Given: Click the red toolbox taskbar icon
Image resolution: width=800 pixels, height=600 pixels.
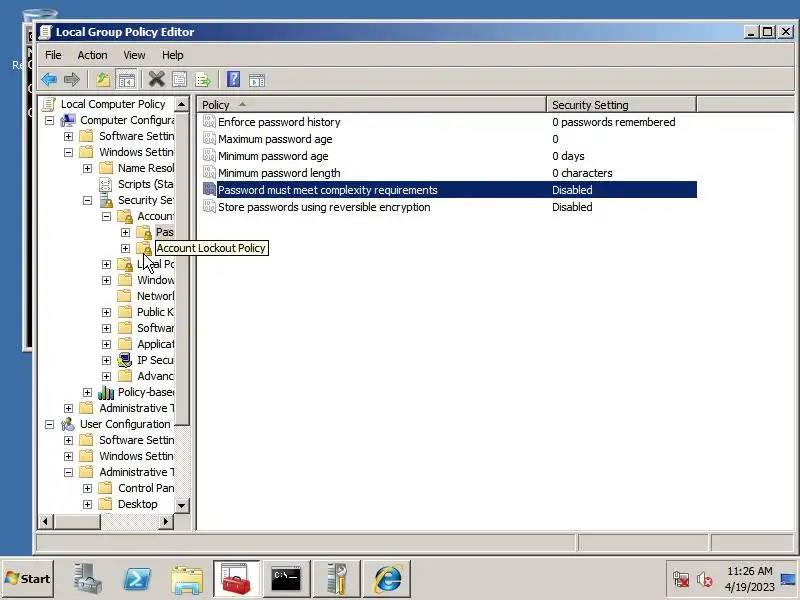Looking at the screenshot, I should [x=237, y=579].
